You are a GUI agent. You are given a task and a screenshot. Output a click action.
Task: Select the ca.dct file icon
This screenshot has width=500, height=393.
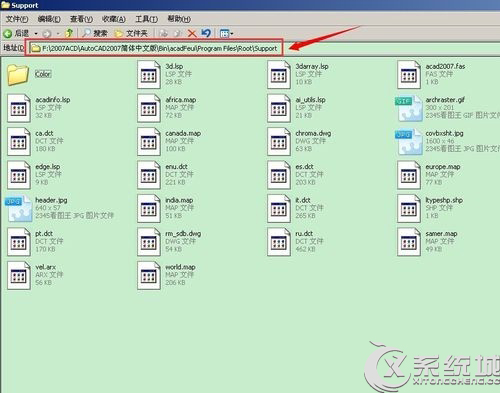(19, 141)
